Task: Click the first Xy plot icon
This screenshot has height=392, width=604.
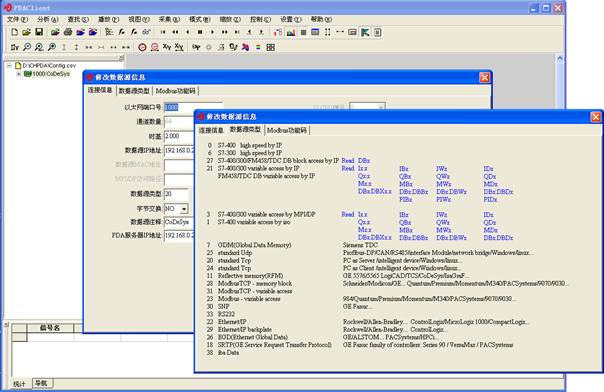Action: point(166,47)
